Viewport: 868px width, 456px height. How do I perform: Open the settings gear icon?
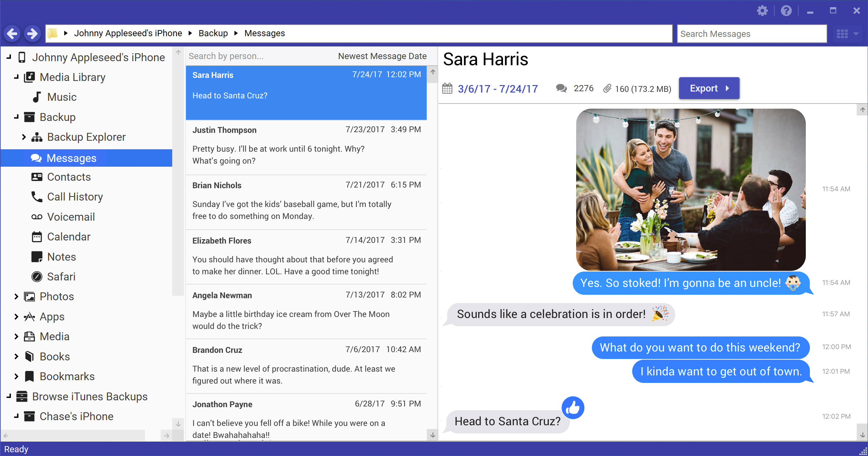[762, 11]
